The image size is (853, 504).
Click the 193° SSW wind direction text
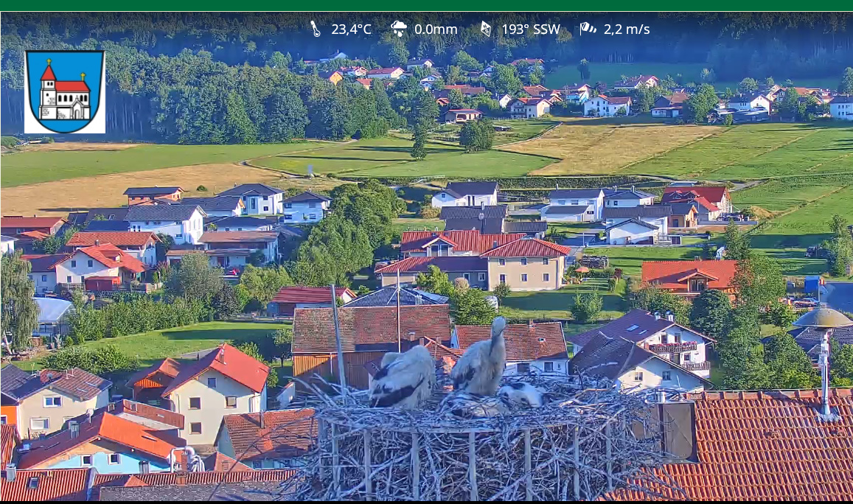click(x=531, y=29)
